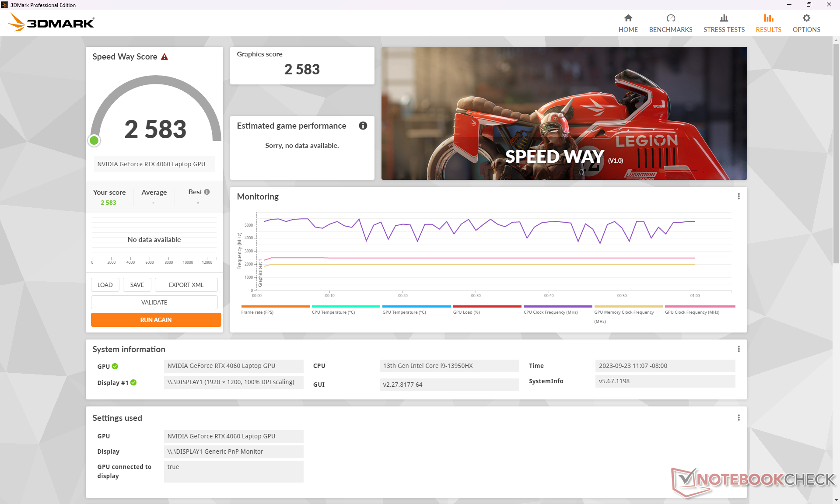Click the Speed Way Score warning triangle
The width and height of the screenshot is (840, 504).
coord(164,57)
